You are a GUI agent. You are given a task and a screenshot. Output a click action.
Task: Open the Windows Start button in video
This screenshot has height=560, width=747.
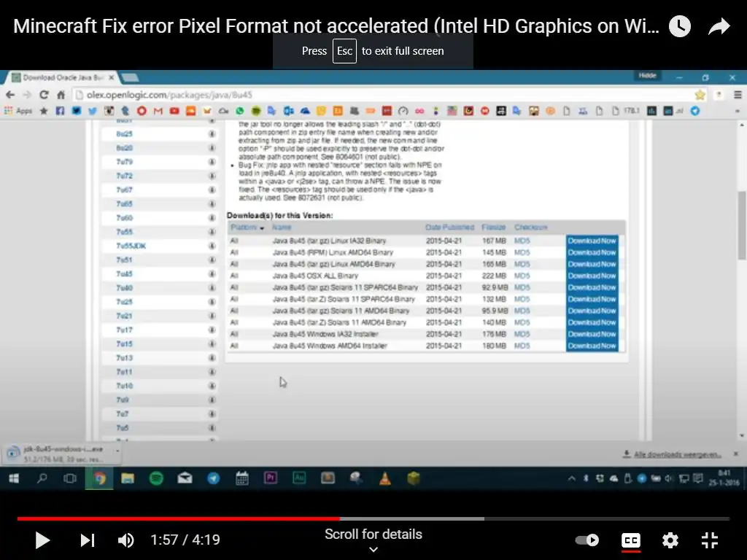tap(14, 478)
